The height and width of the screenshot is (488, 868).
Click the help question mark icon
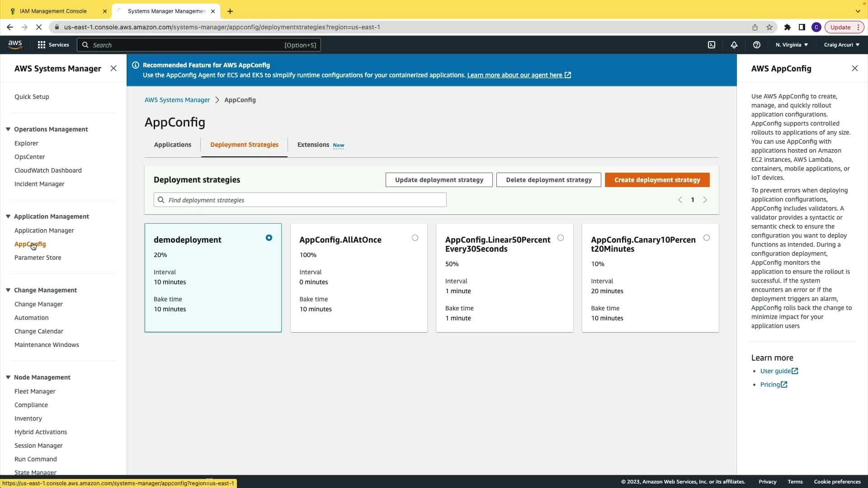(757, 45)
